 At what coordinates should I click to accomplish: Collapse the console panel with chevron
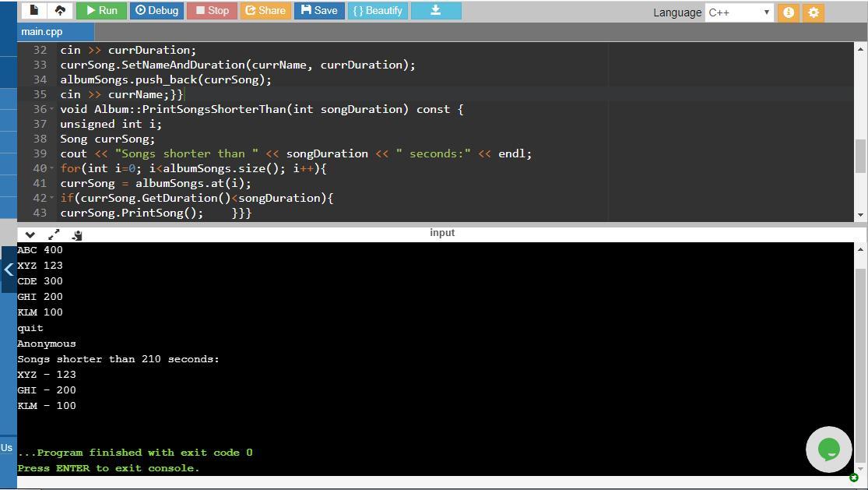tap(30, 234)
